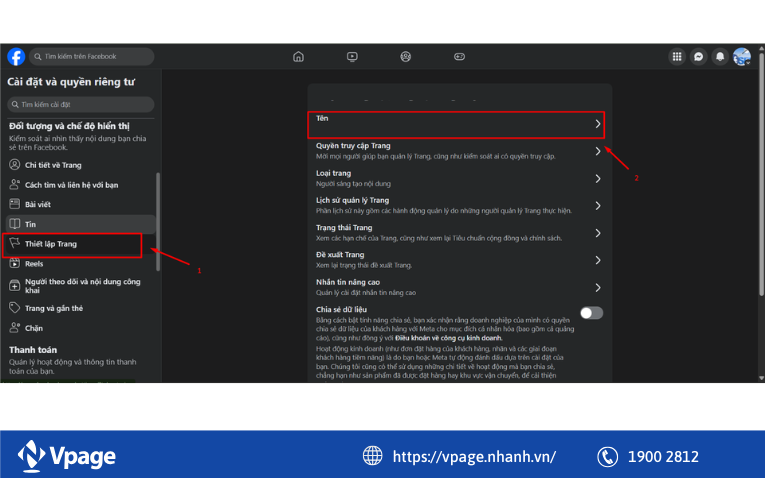Click the Tìm kiếm cài đặt search field
This screenshot has height=478, width=765.
pos(80,104)
